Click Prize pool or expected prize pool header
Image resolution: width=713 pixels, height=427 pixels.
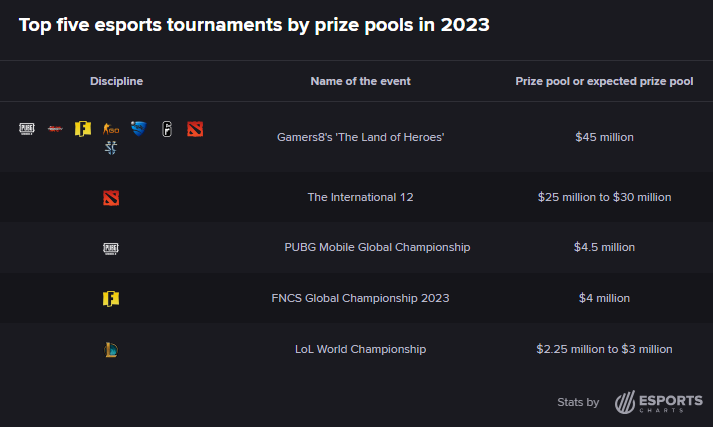(604, 81)
